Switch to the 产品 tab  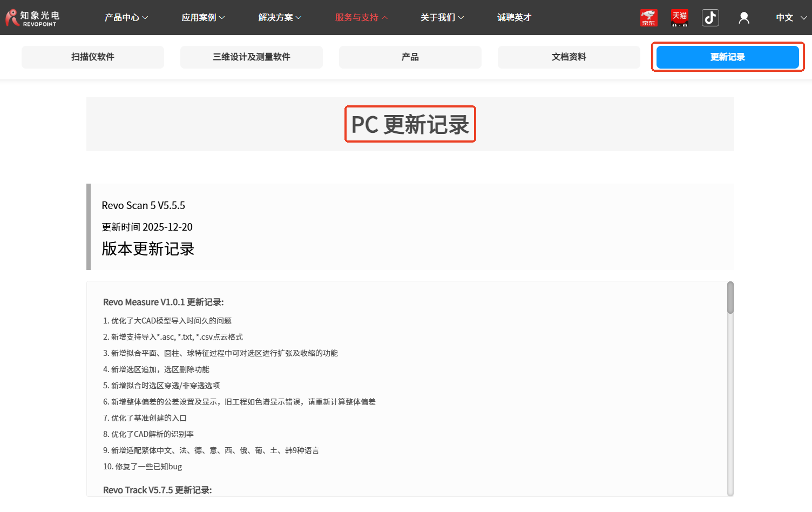coord(410,57)
